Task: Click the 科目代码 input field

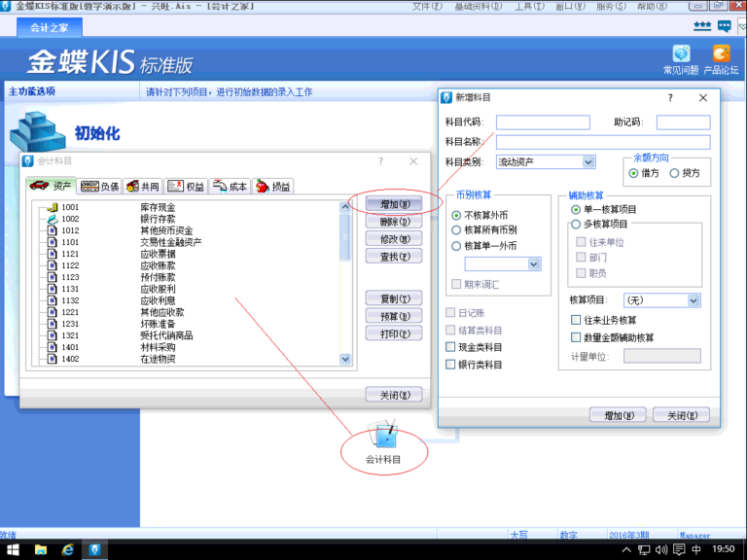Action: (x=543, y=122)
